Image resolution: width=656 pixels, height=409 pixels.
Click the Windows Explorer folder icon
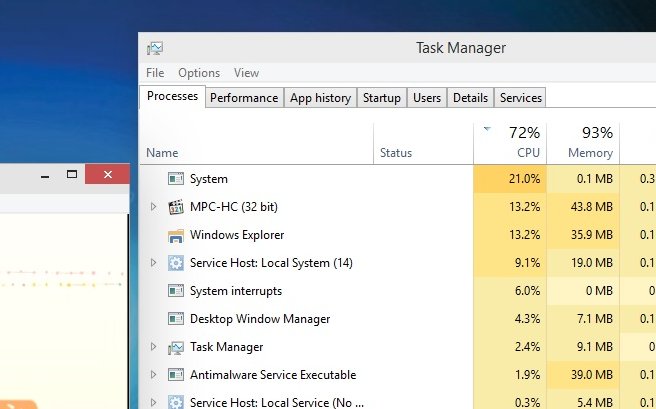176,235
